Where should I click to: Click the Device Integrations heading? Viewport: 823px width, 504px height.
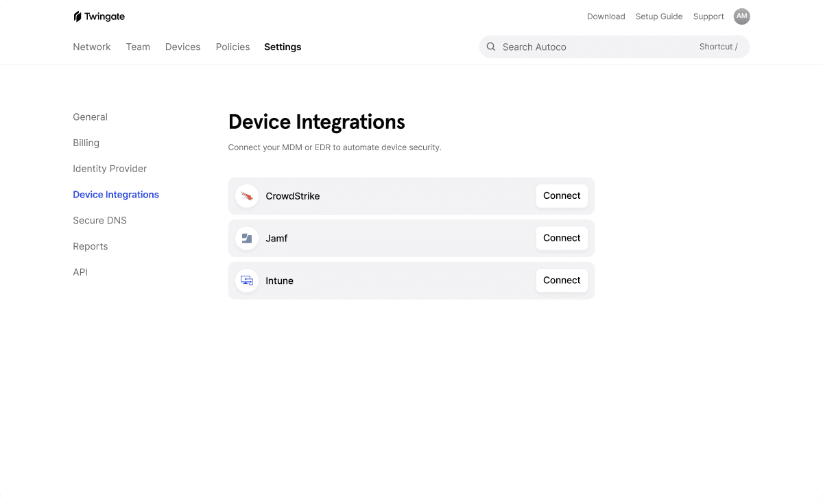pyautogui.click(x=317, y=122)
